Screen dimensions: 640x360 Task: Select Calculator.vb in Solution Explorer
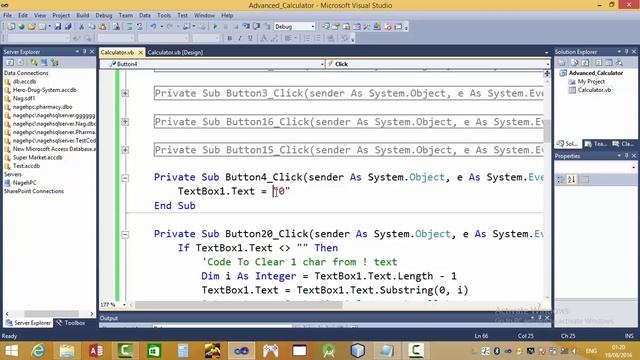pos(594,90)
